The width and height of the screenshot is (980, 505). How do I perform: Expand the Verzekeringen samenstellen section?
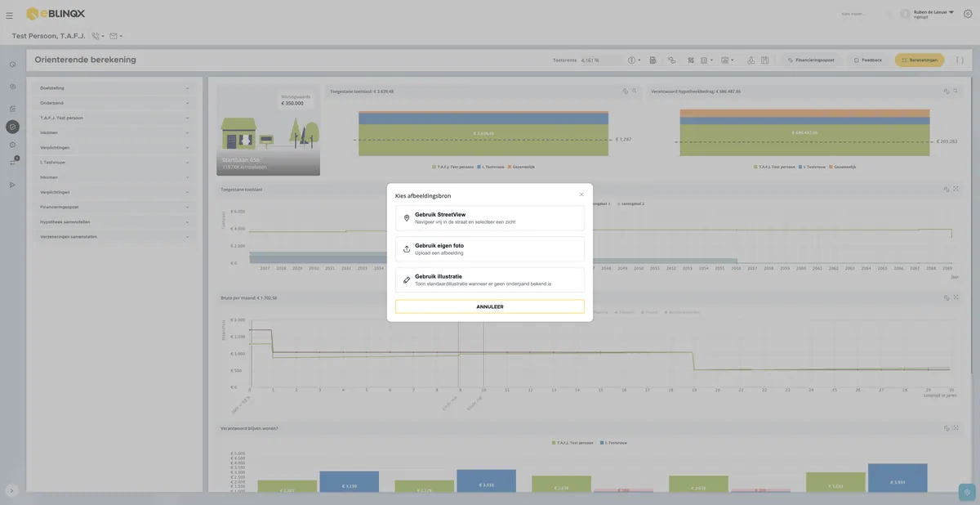point(114,236)
